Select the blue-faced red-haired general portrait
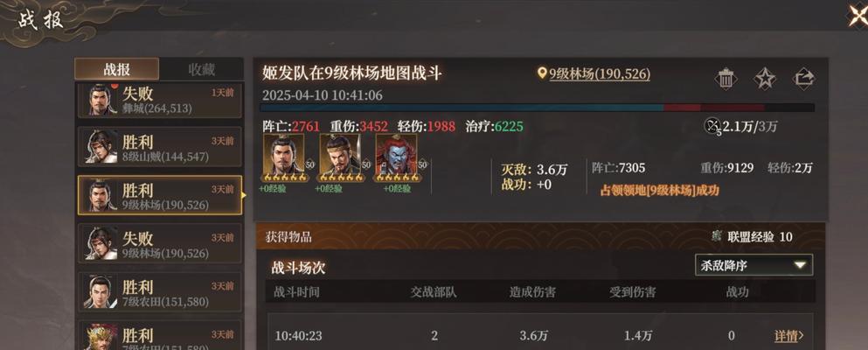 tap(396, 157)
